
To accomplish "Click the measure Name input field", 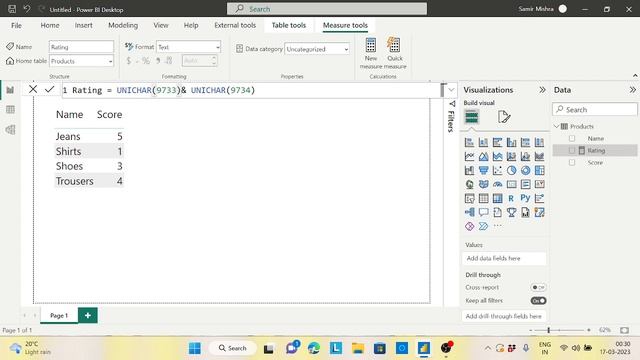I will click(x=82, y=47).
